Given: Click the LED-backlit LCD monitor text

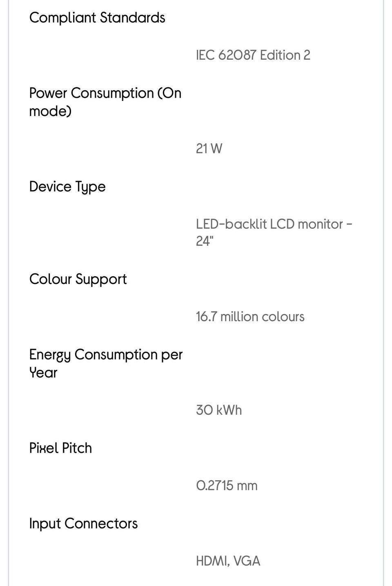Looking at the screenshot, I should [269, 224].
